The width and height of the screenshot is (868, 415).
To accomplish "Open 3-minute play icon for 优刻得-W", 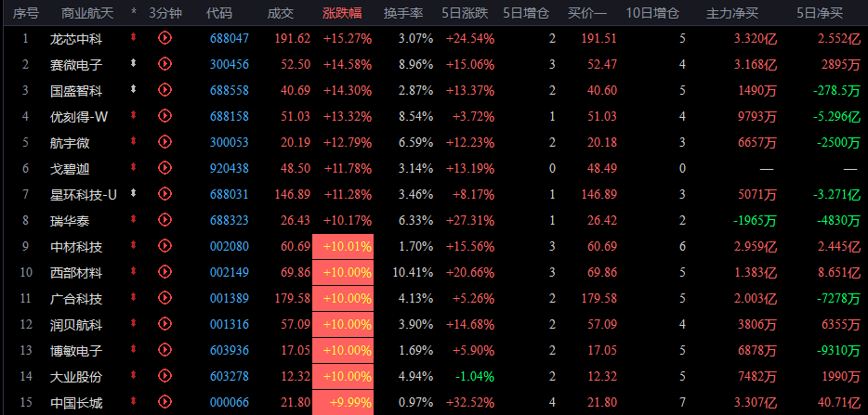I will (x=165, y=116).
